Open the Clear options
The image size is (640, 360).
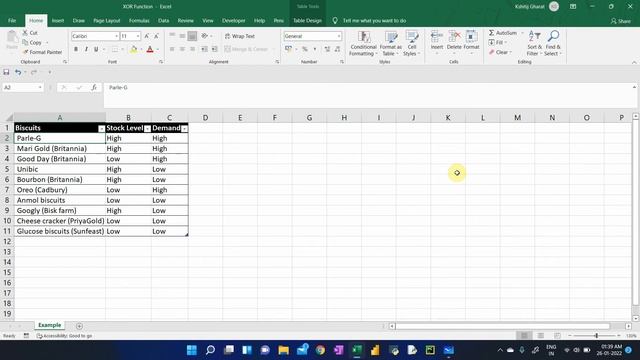[x=499, y=52]
